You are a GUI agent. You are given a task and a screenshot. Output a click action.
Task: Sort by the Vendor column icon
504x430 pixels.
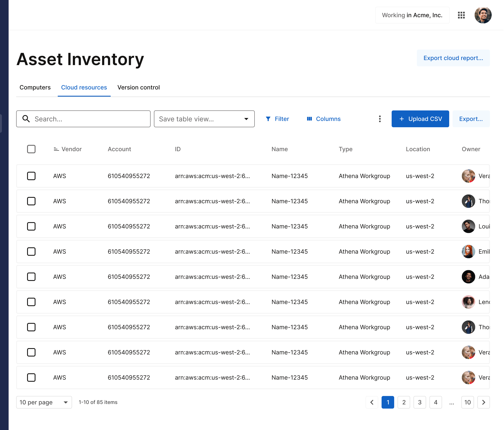tap(56, 149)
